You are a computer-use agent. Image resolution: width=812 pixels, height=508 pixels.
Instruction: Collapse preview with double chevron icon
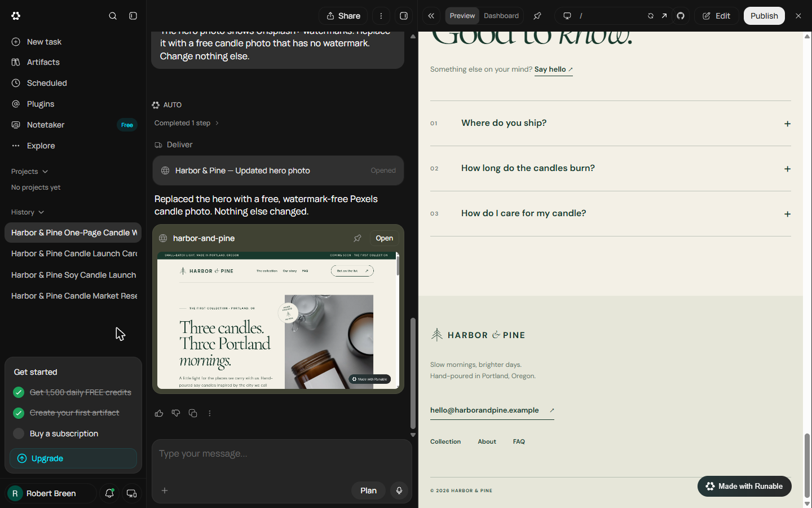point(431,16)
